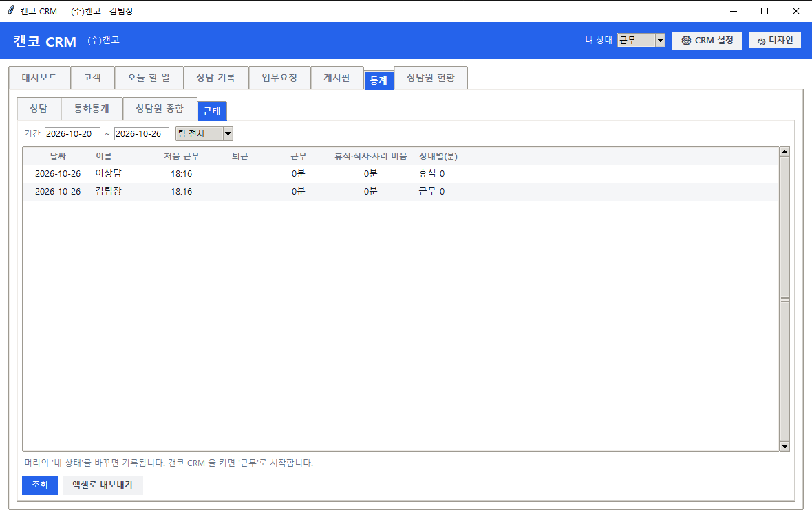The image size is (812, 517).
Task: Open CRM 설정 gear button
Action: pos(707,41)
